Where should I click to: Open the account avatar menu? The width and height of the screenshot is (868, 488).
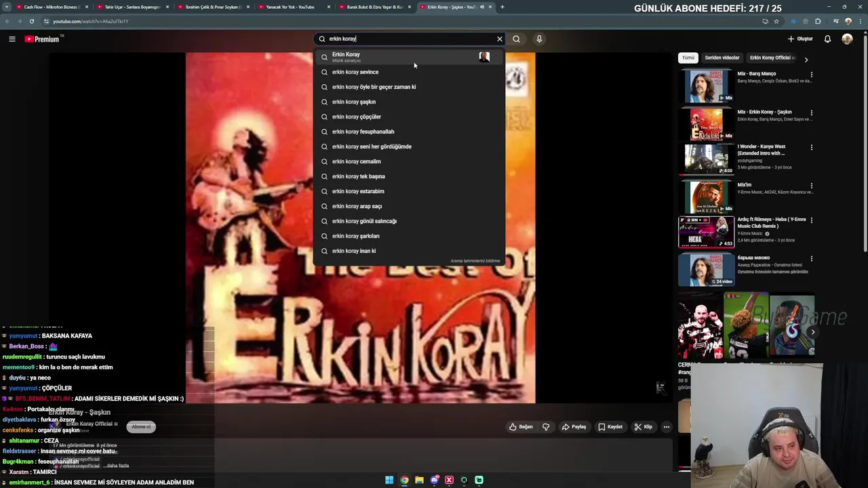[847, 39]
